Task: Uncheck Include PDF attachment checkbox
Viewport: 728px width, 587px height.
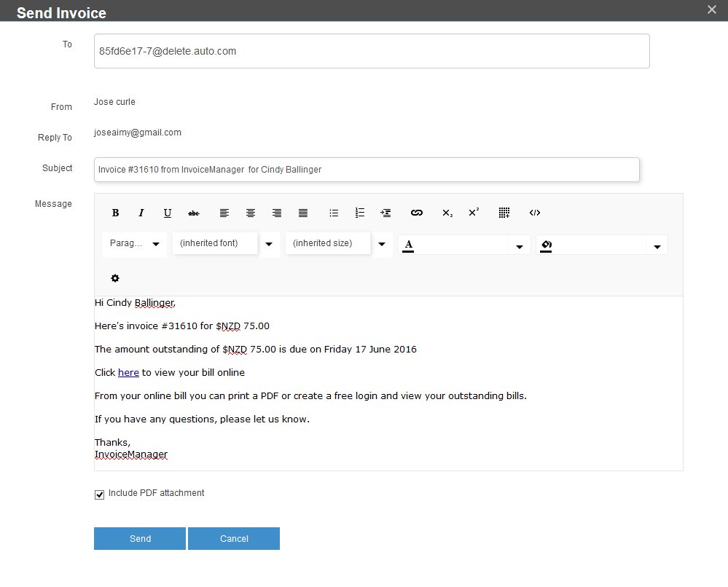Action: (100, 495)
